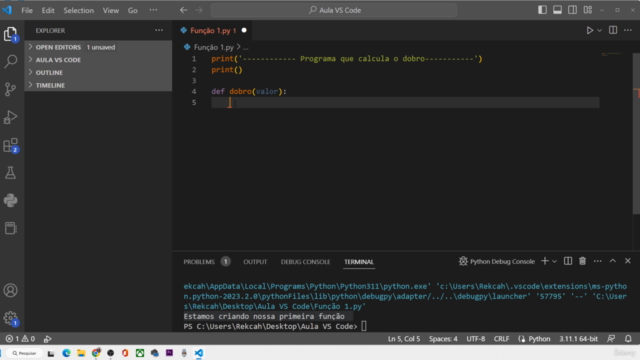Screen dimensions: 640x360
Task: Open the Go menu
Action: [x=133, y=10]
